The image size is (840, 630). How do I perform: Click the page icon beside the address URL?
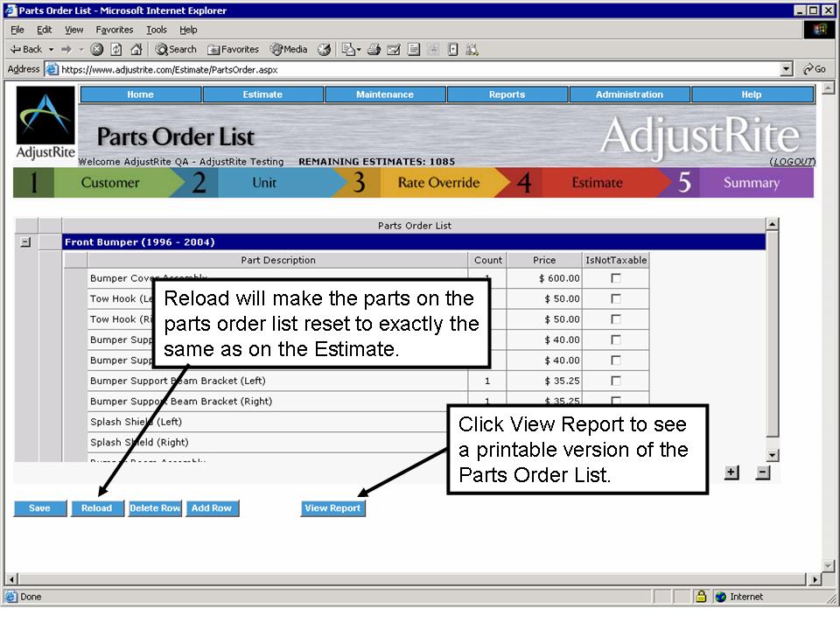[x=52, y=69]
